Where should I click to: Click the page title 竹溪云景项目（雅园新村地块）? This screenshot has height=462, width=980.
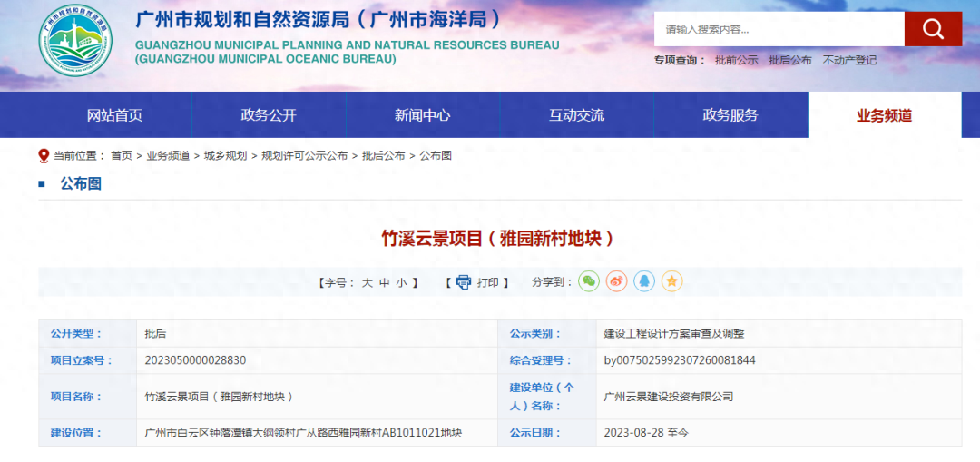499,238
